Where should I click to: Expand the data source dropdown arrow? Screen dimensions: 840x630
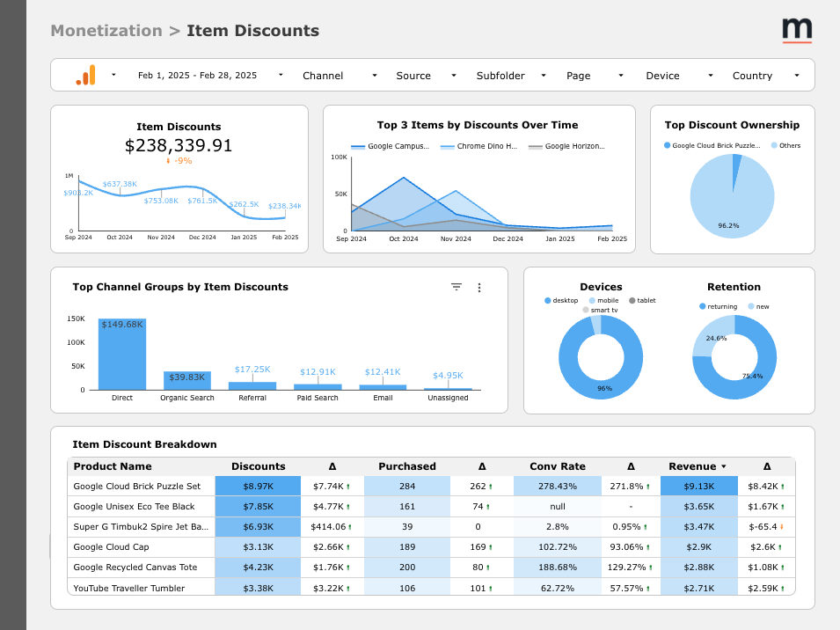113,75
